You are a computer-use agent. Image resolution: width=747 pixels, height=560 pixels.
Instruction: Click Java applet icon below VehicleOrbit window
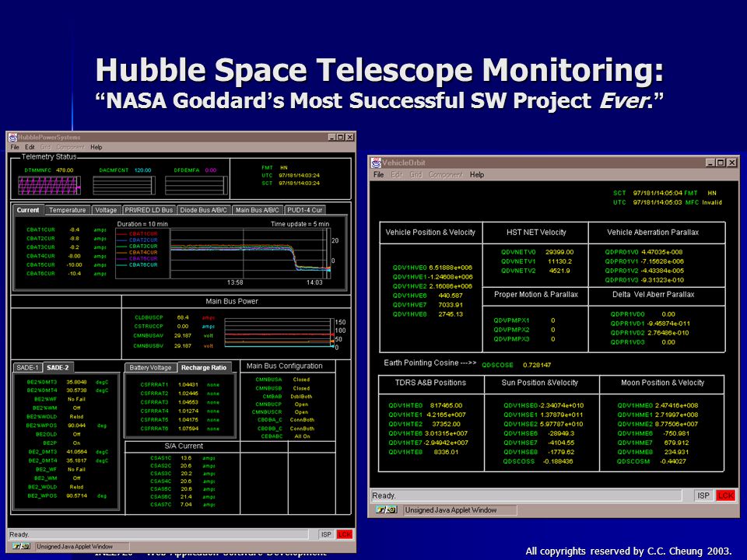point(387,510)
